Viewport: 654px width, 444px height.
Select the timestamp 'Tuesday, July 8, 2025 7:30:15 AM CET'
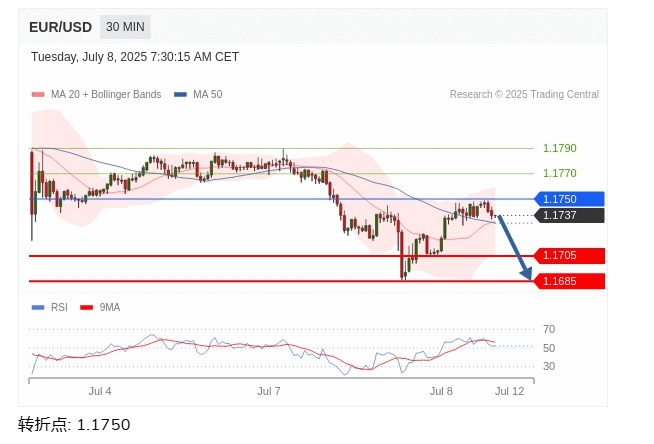(x=135, y=57)
